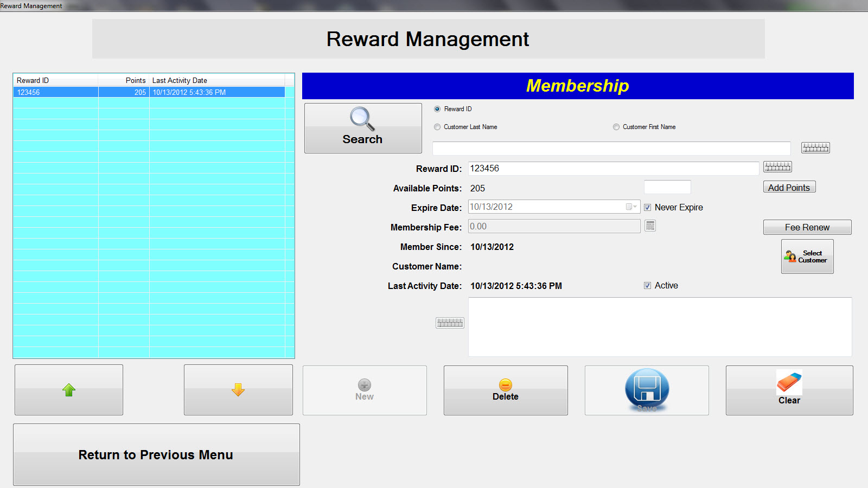868x488 pixels.
Task: Open on-screen keyboard next to Reward ID field
Action: pos(777,167)
